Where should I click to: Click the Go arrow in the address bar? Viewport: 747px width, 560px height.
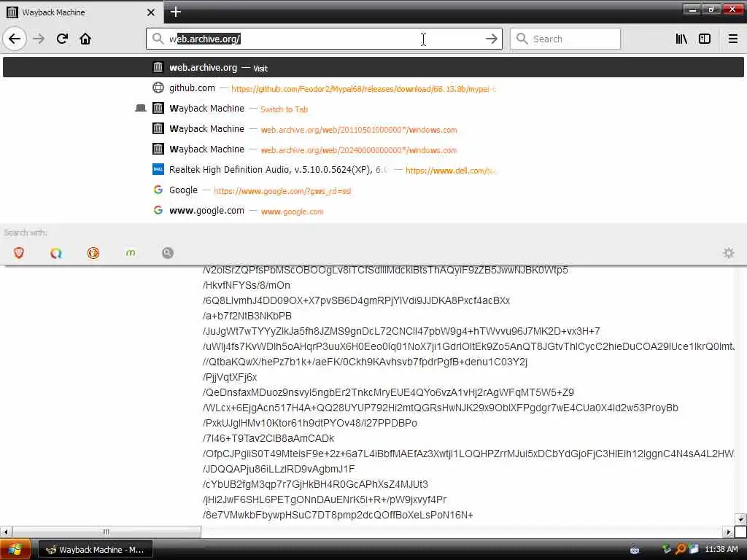491,39
